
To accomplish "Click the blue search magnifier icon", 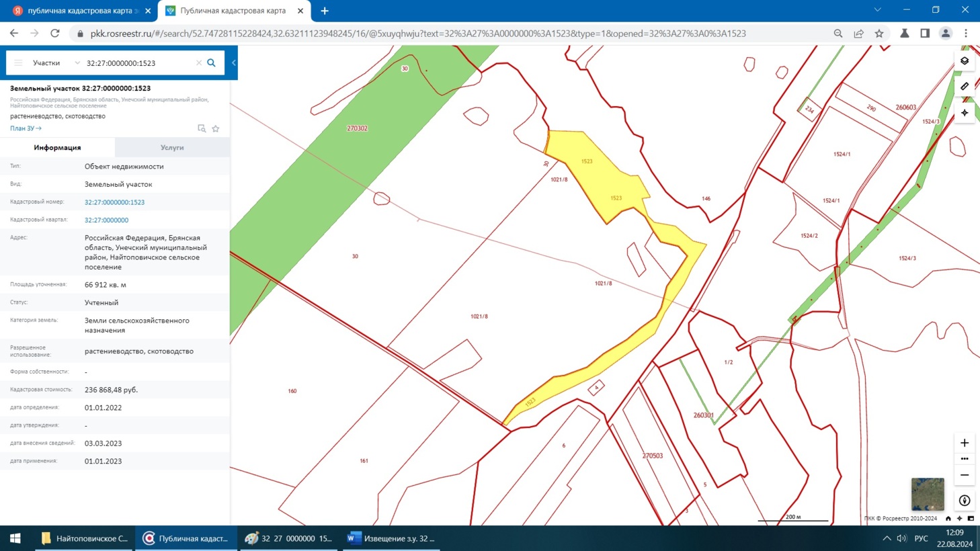I will point(211,62).
